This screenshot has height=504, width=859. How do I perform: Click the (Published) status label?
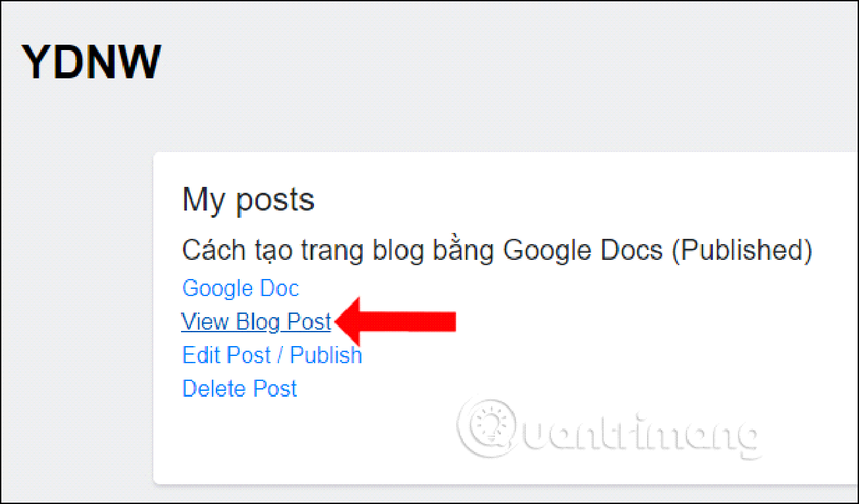click(x=742, y=251)
